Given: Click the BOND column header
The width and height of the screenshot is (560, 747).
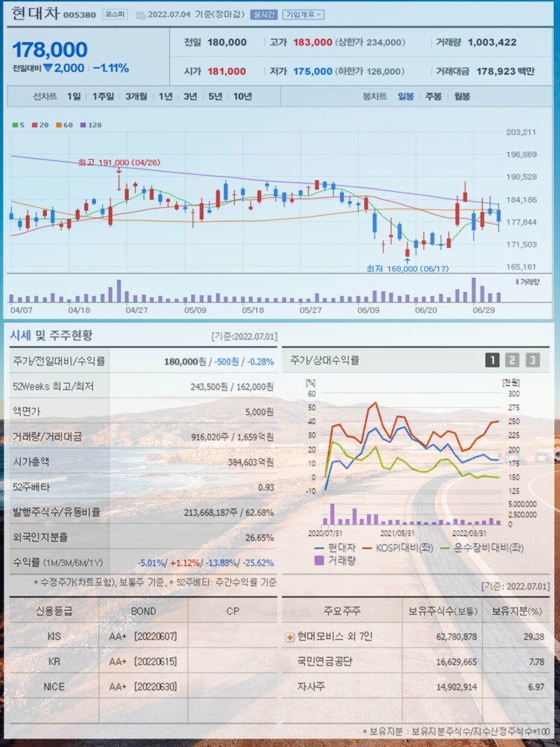Looking at the screenshot, I should [143, 612].
